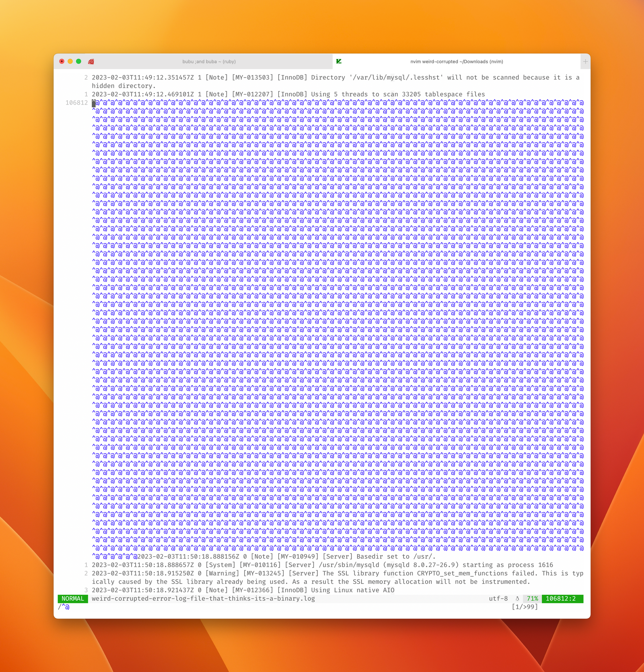Screen dimensions: 644x672
Task: Click the Linux penguin icon in statusline
Action: point(517,599)
